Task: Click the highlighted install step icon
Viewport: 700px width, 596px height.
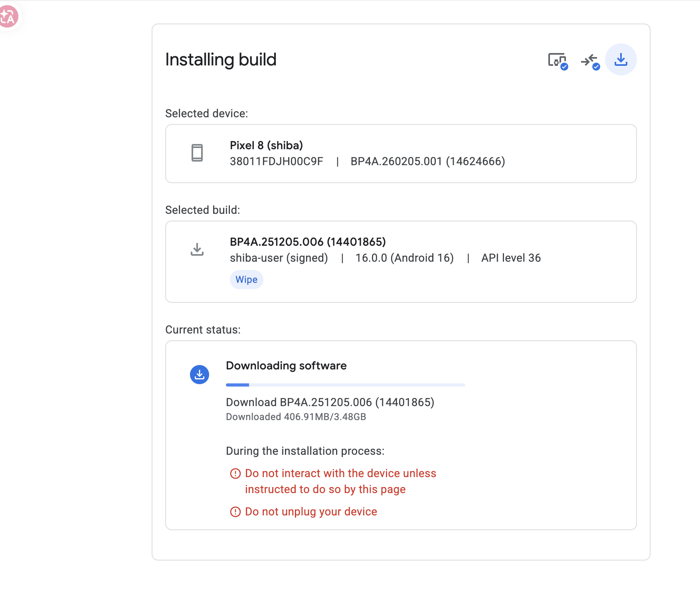Action: (621, 59)
